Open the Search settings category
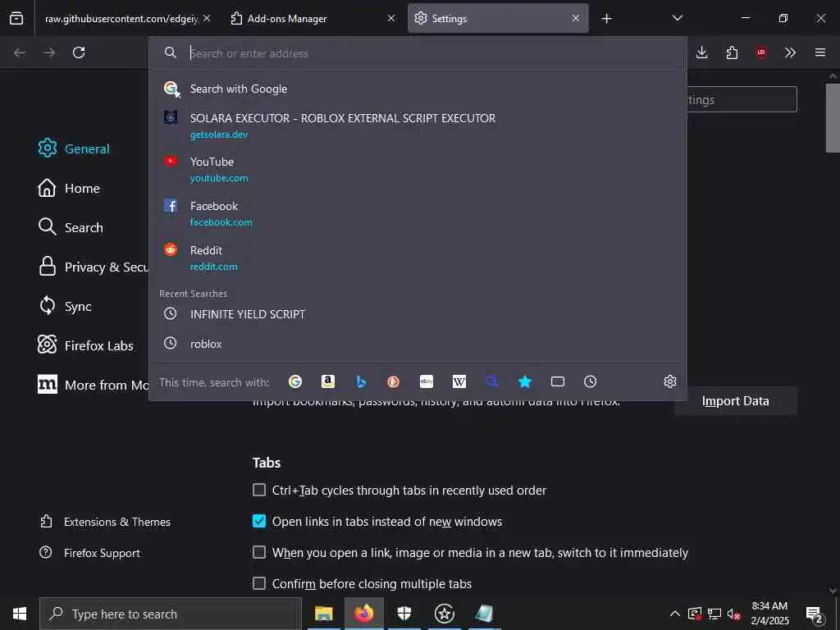Viewport: 840px width, 630px height. pyautogui.click(x=71, y=227)
